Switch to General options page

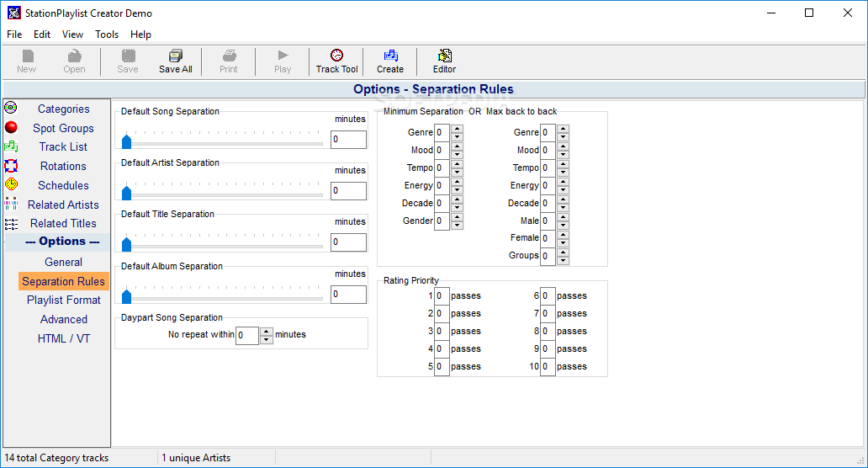63,262
